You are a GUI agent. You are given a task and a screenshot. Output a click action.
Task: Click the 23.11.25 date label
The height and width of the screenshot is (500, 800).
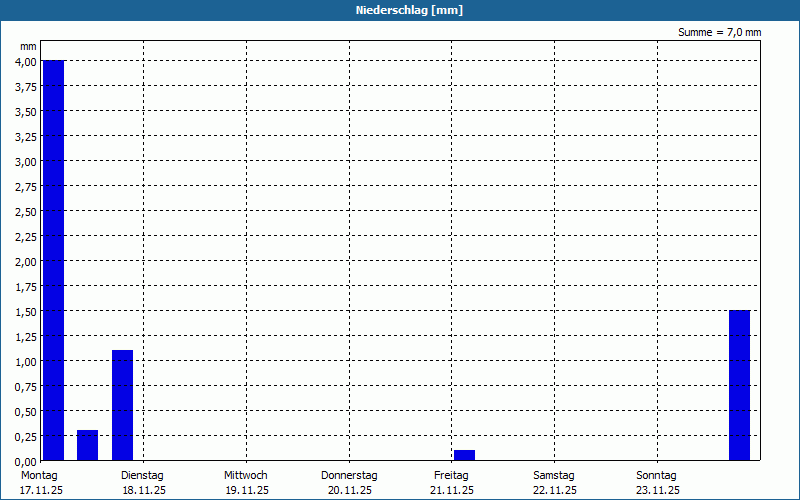pos(658,491)
